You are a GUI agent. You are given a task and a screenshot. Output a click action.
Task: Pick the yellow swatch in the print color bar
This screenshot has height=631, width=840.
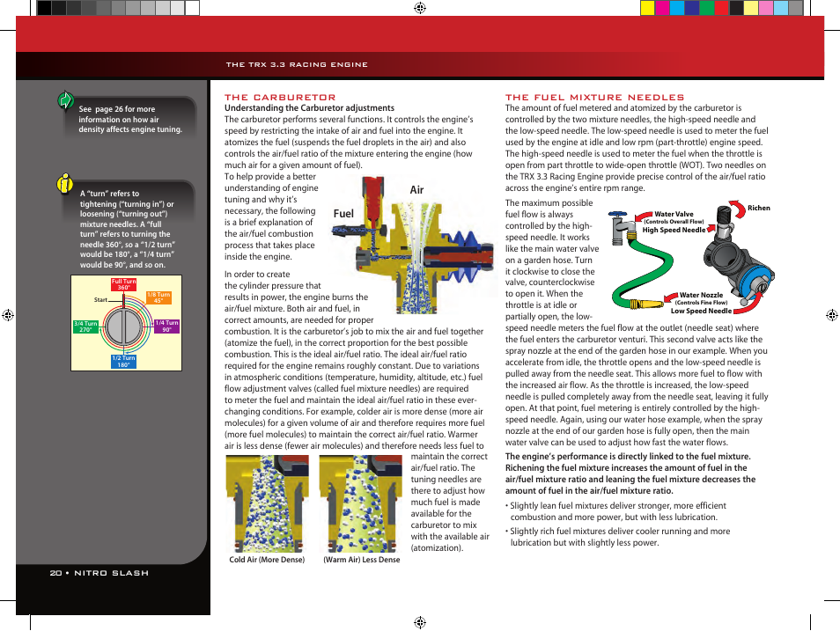click(x=648, y=8)
